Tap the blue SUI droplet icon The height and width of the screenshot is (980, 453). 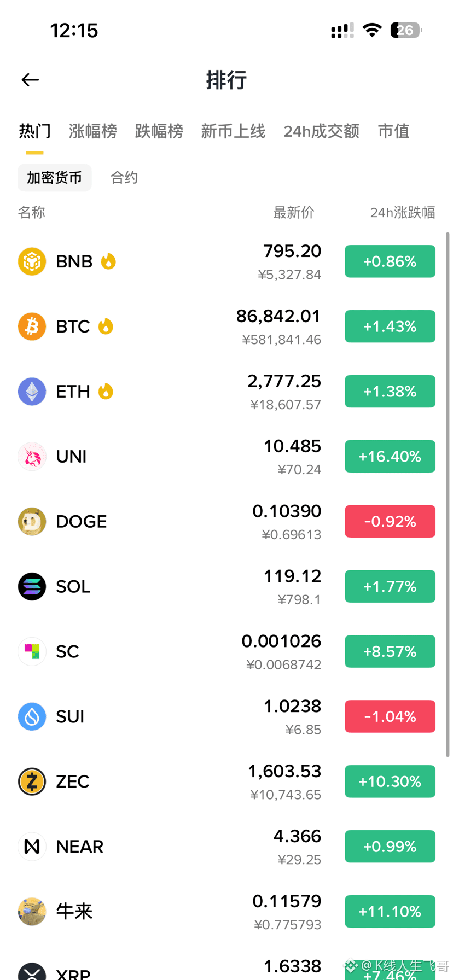(32, 716)
